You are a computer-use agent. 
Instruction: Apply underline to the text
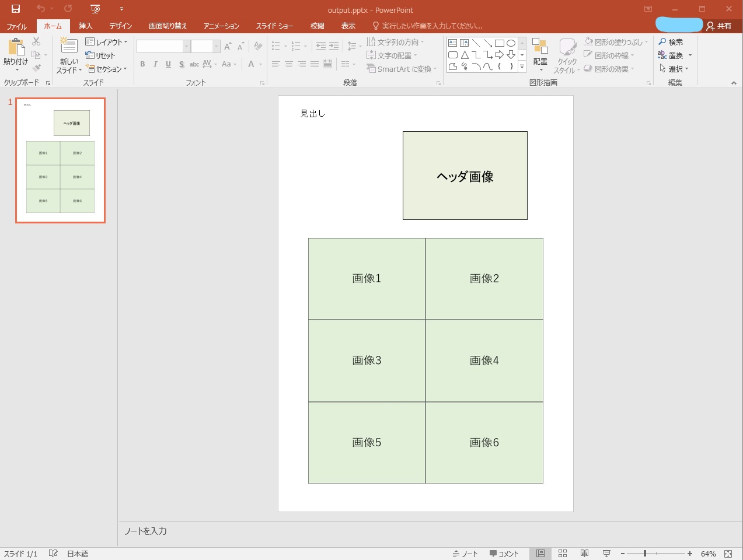[168, 64]
